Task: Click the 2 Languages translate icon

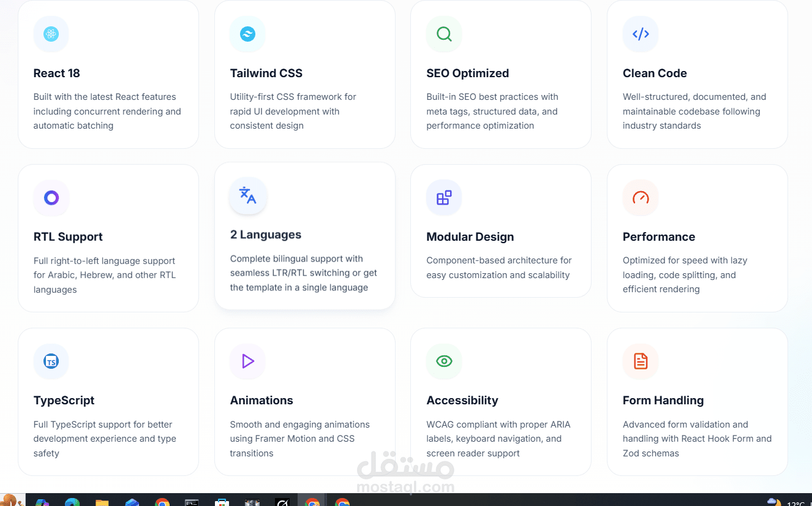Action: (x=247, y=195)
